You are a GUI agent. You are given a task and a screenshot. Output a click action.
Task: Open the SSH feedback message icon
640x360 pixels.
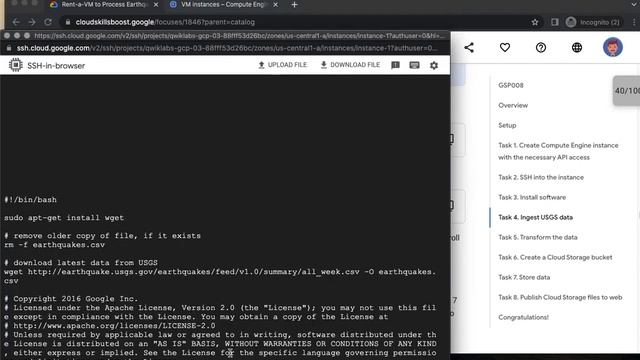(x=395, y=65)
